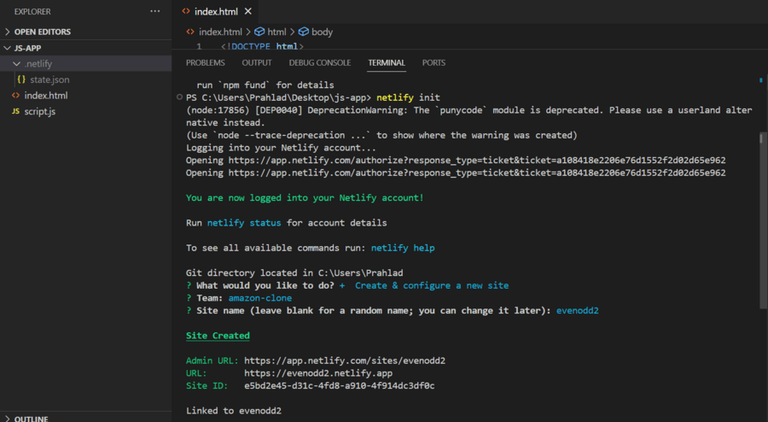The image size is (768, 422).
Task: Open the first app.netlify.com authorize URL
Action: tap(477, 160)
